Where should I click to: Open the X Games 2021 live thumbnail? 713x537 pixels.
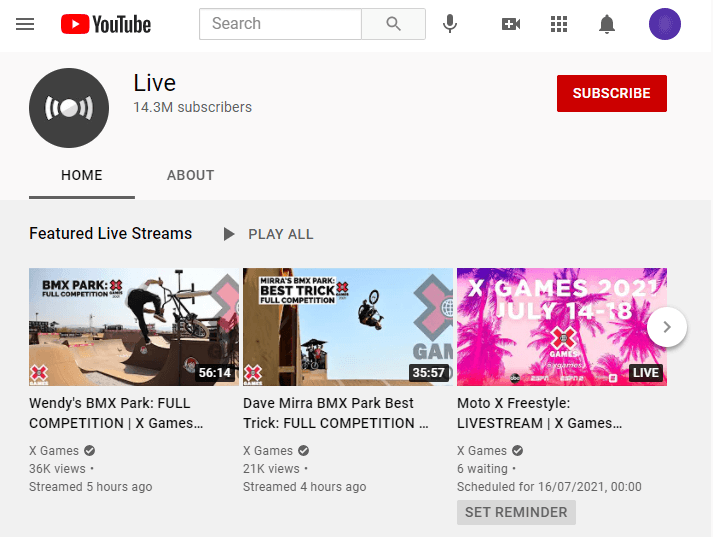click(561, 327)
